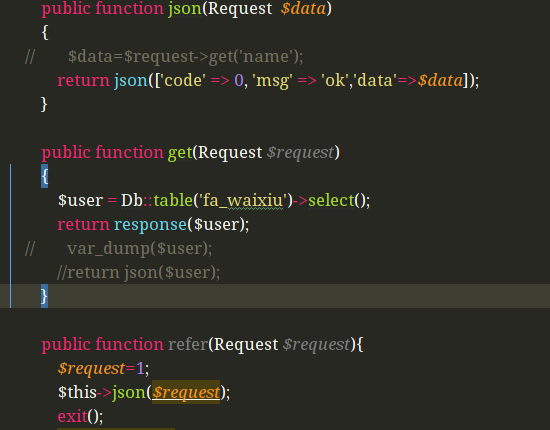
Task: Click the $request=1 assignment line
Action: click(103, 369)
